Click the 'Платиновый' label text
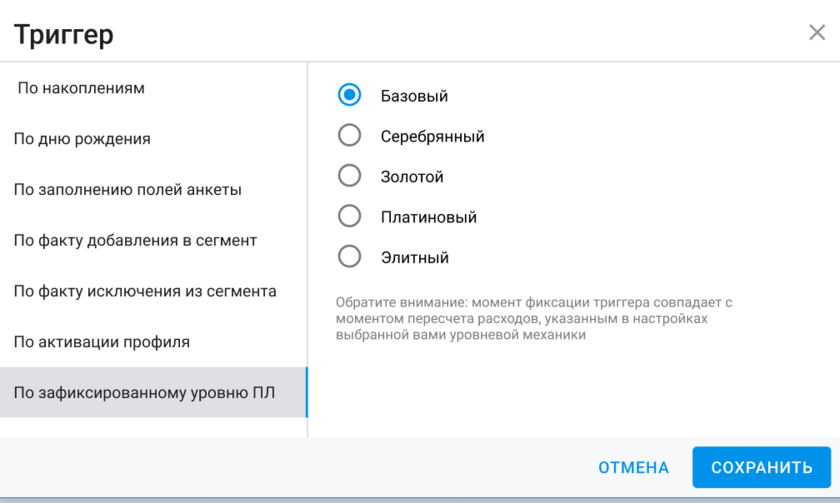This screenshot has width=840, height=503. [x=428, y=217]
